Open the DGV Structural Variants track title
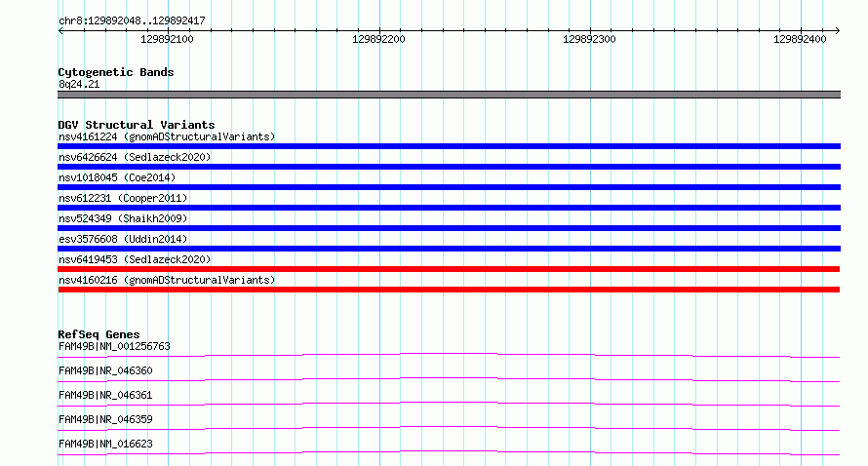This screenshot has height=466, width=868. pos(137,125)
